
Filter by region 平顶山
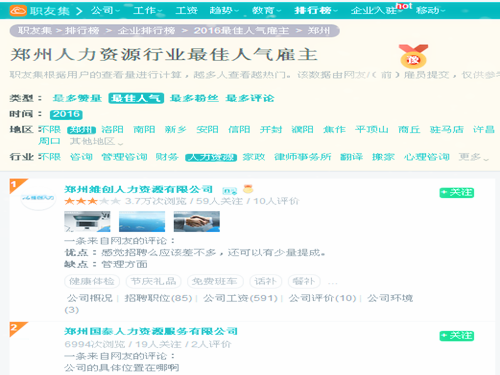tap(371, 129)
